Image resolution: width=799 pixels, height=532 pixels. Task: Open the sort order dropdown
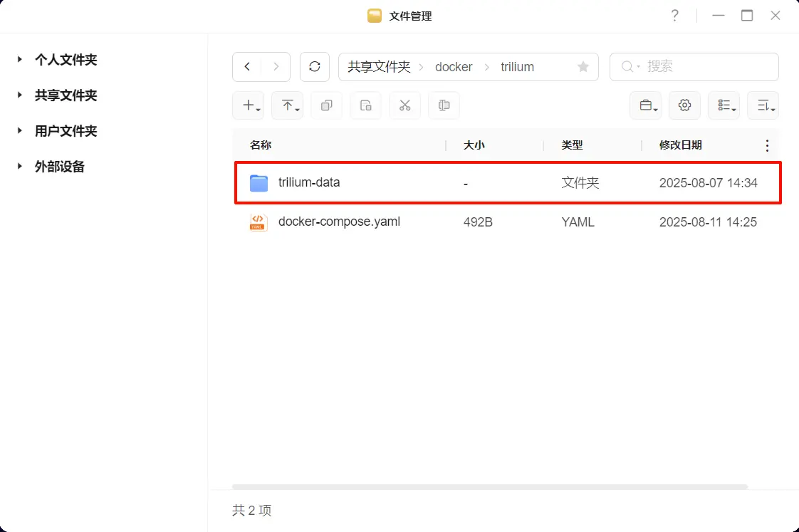pos(763,105)
